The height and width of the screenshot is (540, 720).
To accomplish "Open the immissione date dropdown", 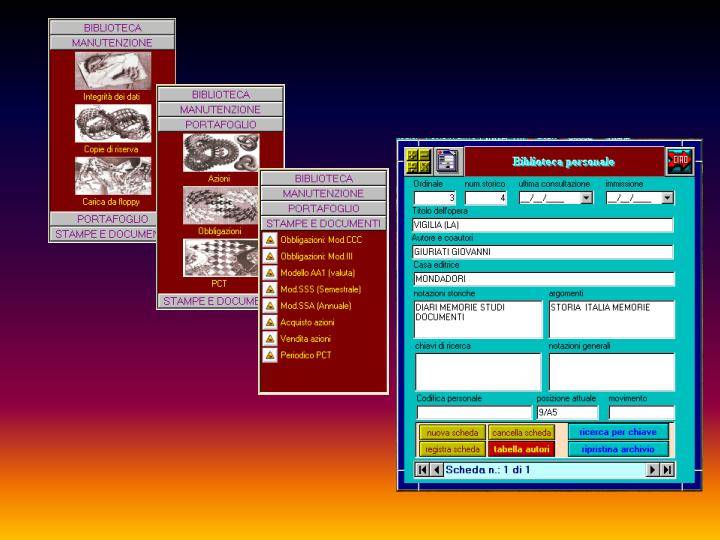I will (668, 198).
